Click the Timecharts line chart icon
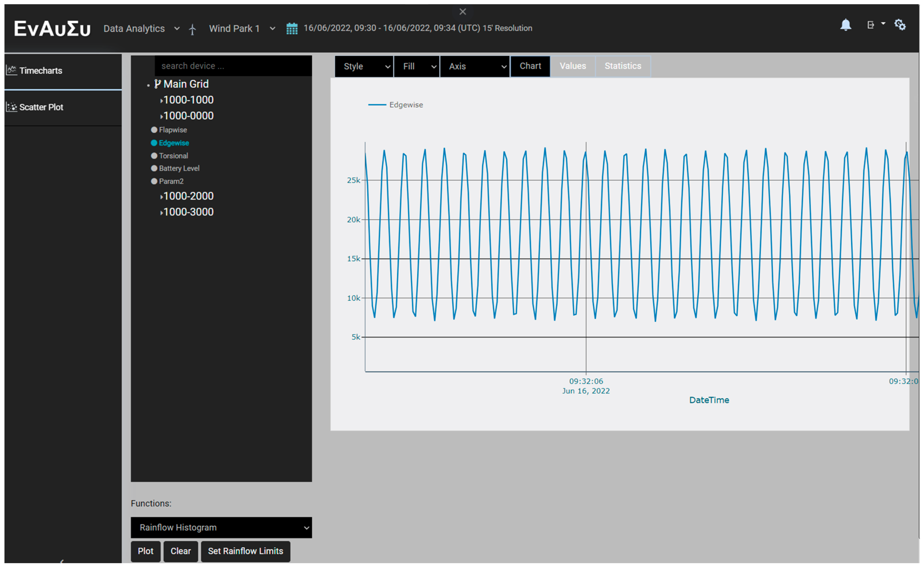 pos(11,70)
